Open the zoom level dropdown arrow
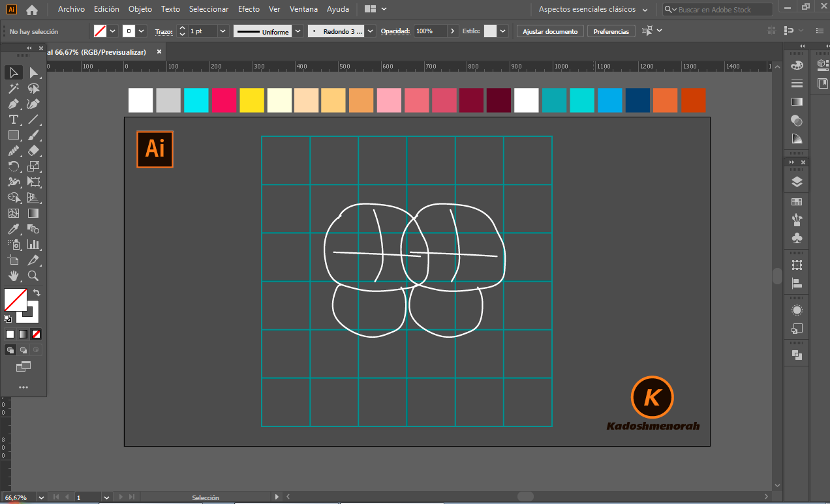Screen dimensions: 830x504 41,497
